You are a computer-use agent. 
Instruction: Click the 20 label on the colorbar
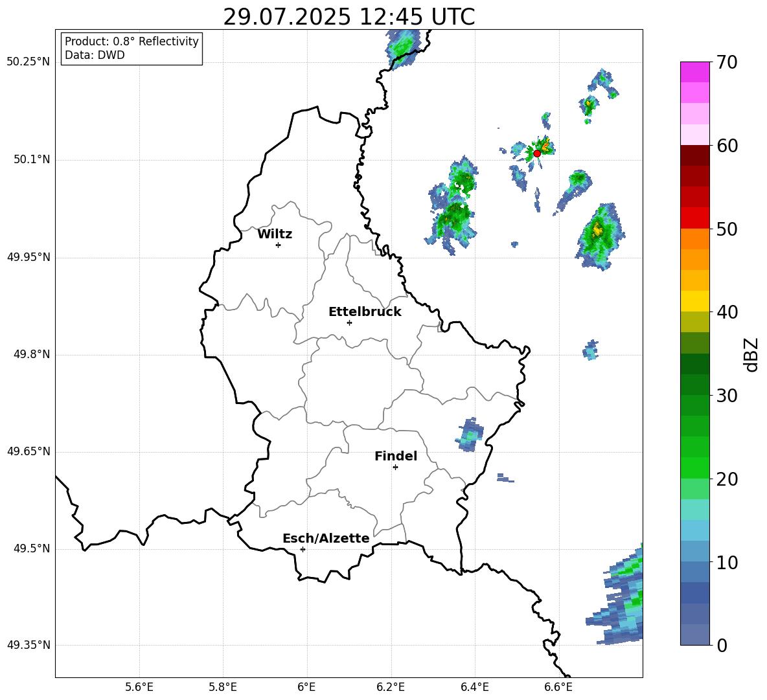pos(727,479)
